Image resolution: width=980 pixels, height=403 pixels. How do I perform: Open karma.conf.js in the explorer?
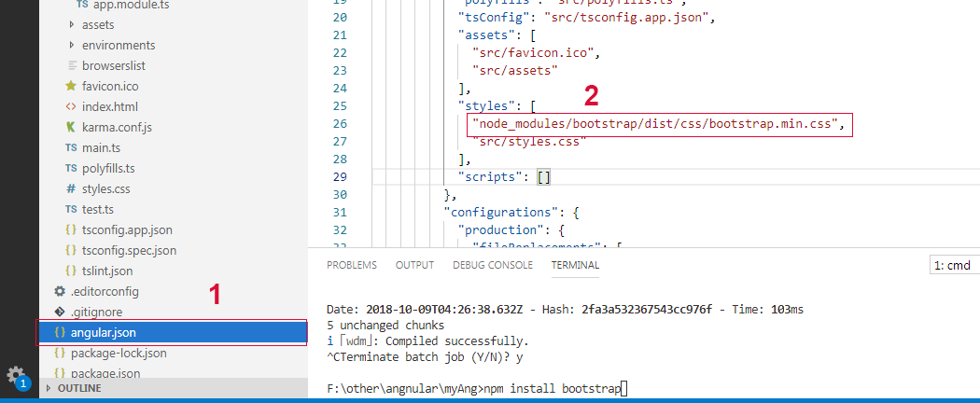point(117,128)
